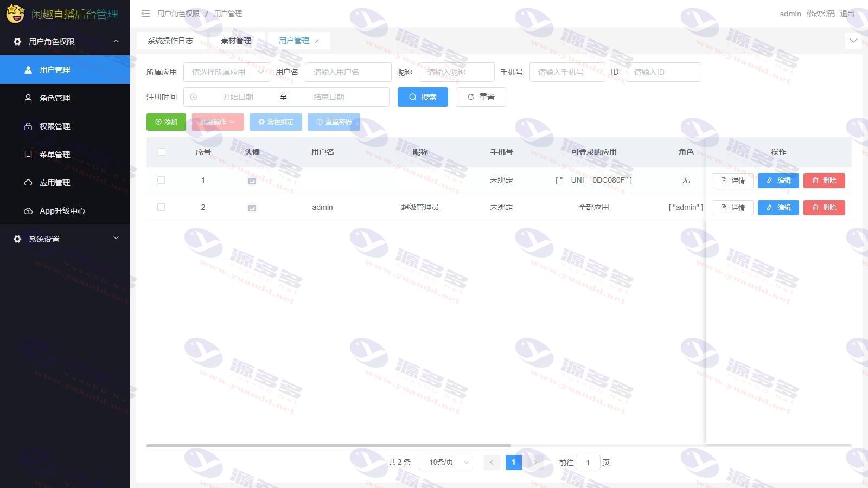Viewport: 868px width, 488px height.
Task: Switch to the 素材管理 tab
Action: (x=236, y=41)
